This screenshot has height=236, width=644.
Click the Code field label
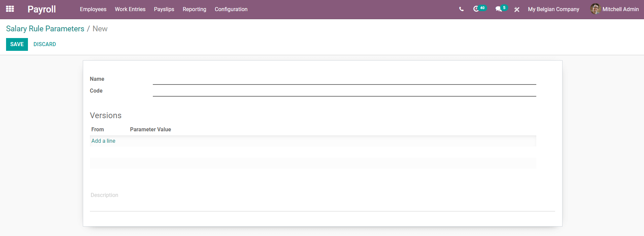coord(96,91)
